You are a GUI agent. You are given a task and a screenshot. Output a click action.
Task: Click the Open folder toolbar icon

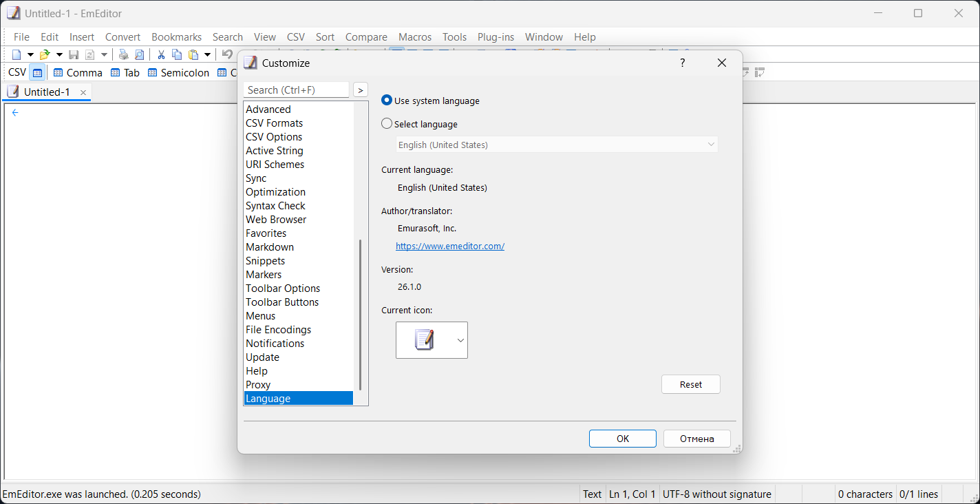click(45, 54)
